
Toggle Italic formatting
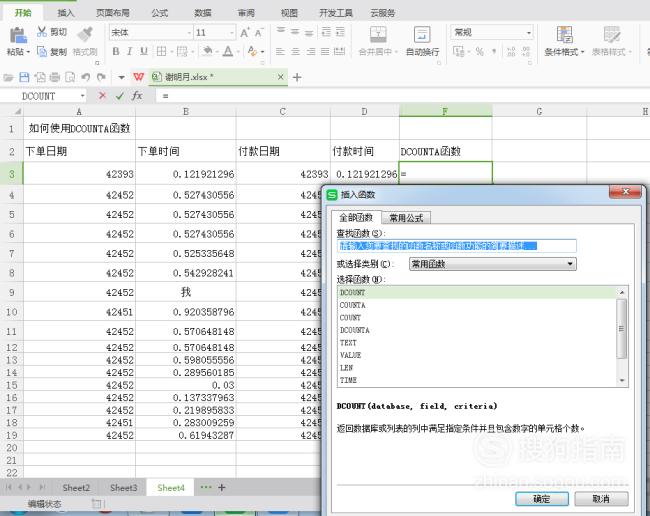pos(129,51)
